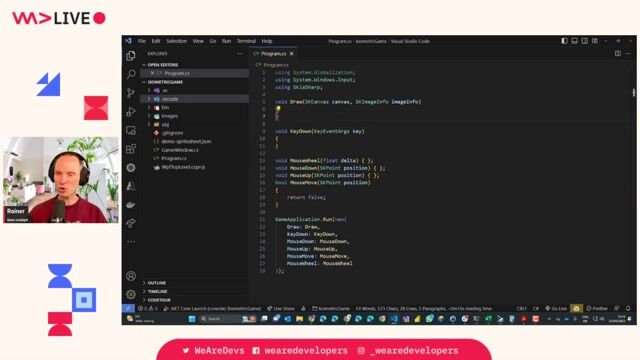Click errors and warnings count in status bar
Image resolution: width=640 pixels, height=360 pixels.
tap(148, 309)
